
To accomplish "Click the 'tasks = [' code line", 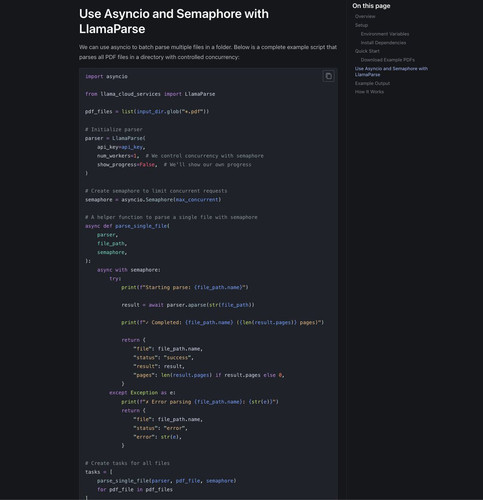I will click(x=99, y=472).
